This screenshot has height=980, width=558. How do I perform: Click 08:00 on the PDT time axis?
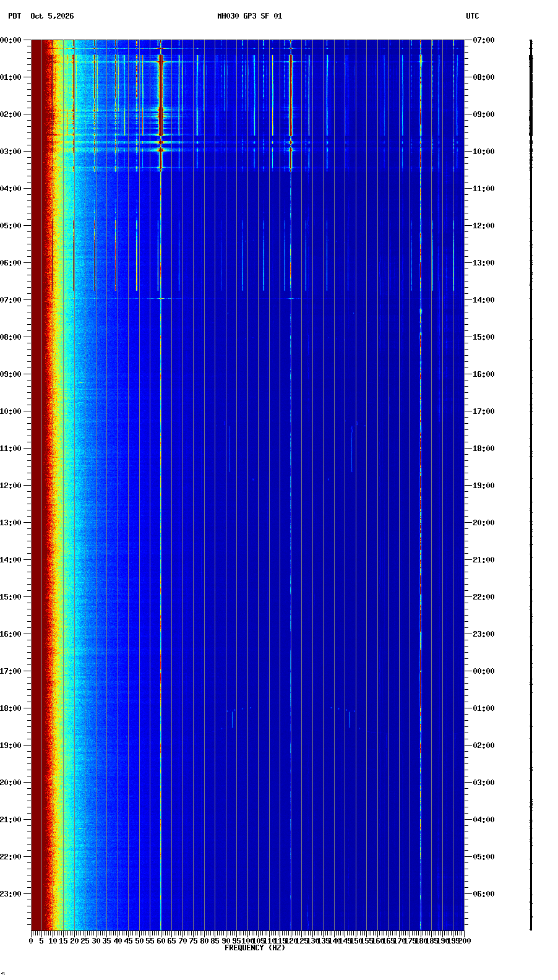coord(11,337)
